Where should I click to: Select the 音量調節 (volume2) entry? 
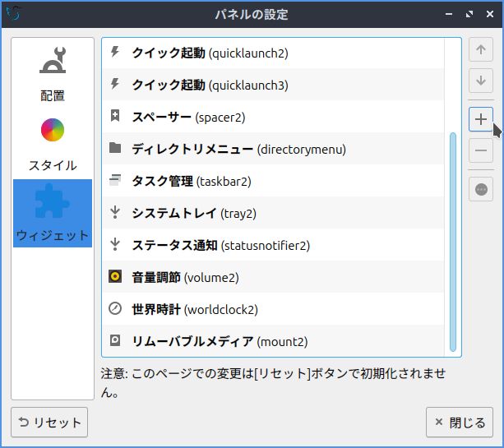click(x=273, y=277)
